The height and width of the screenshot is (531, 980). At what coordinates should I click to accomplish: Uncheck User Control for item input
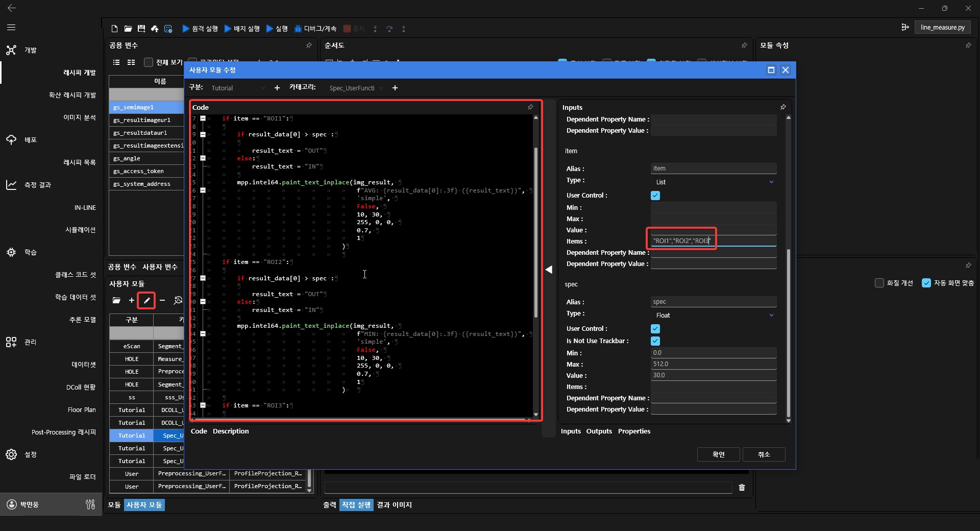coord(655,196)
